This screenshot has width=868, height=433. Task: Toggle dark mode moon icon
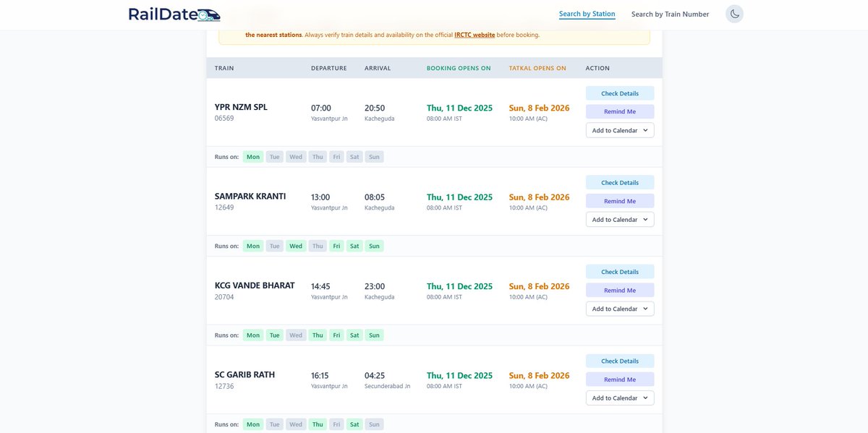(734, 14)
